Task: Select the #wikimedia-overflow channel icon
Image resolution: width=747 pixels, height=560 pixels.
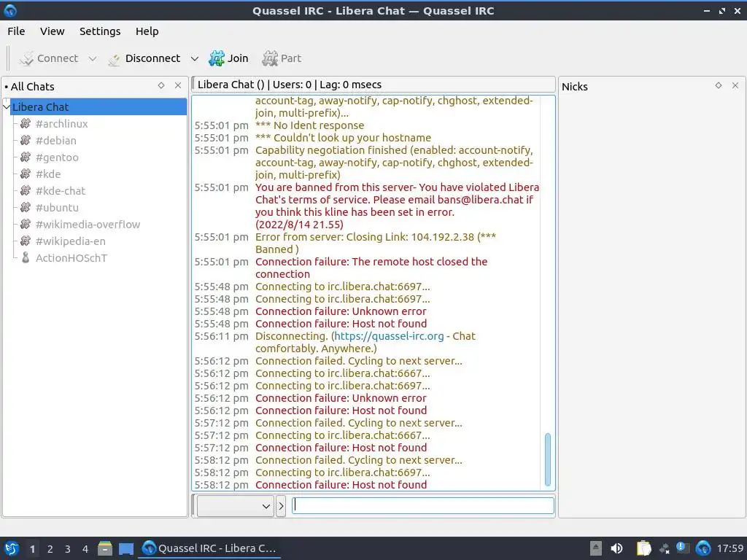Action: pos(26,224)
